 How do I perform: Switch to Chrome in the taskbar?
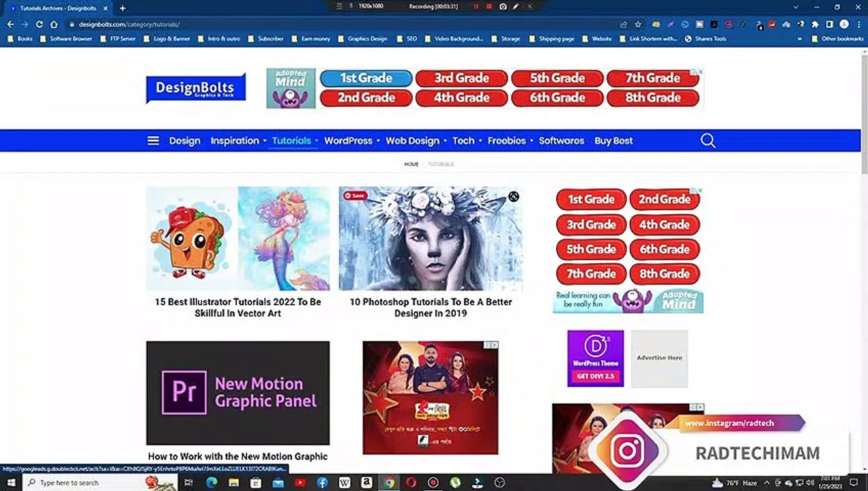coord(389,483)
